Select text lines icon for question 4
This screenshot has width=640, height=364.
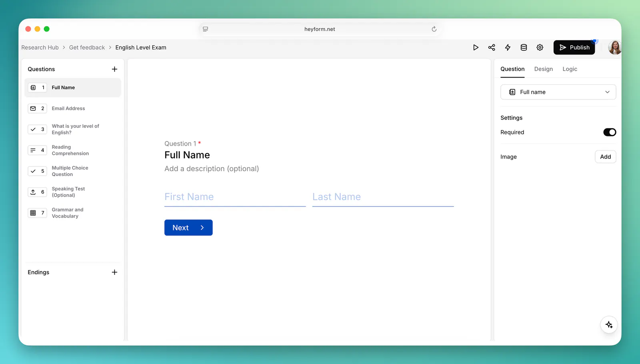pos(33,150)
